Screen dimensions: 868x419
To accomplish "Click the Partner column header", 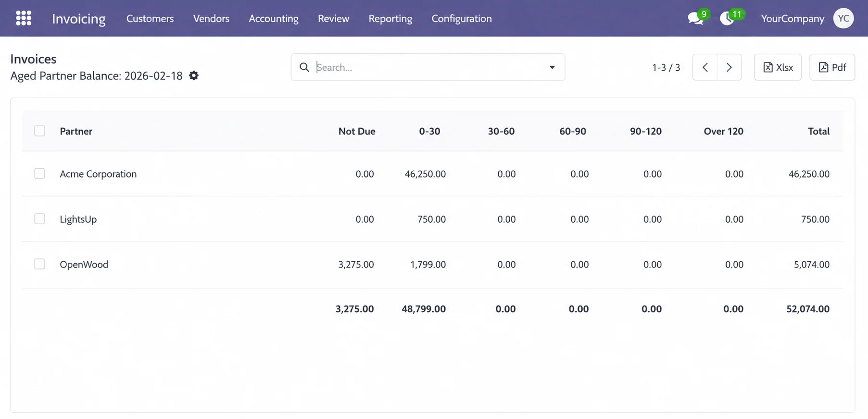I will pyautogui.click(x=76, y=131).
